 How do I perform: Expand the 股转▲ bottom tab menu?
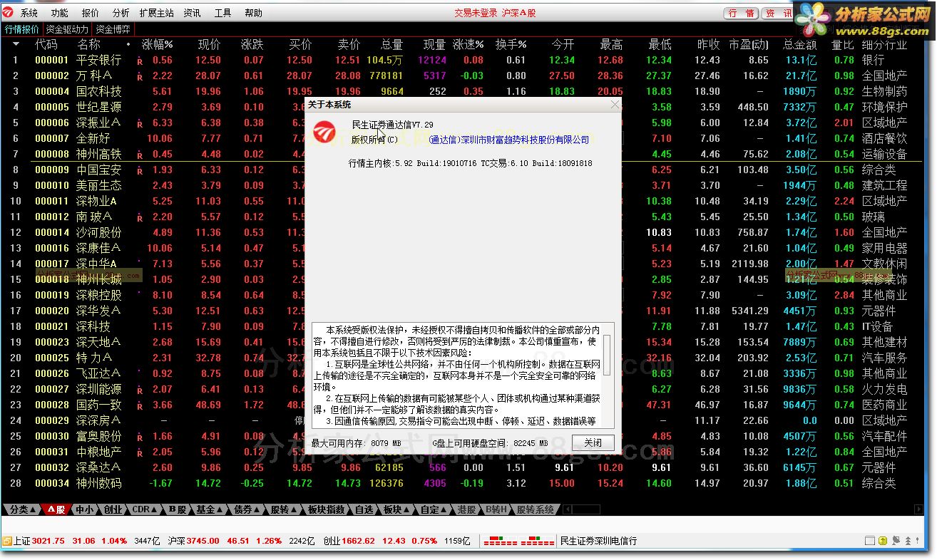(x=284, y=510)
